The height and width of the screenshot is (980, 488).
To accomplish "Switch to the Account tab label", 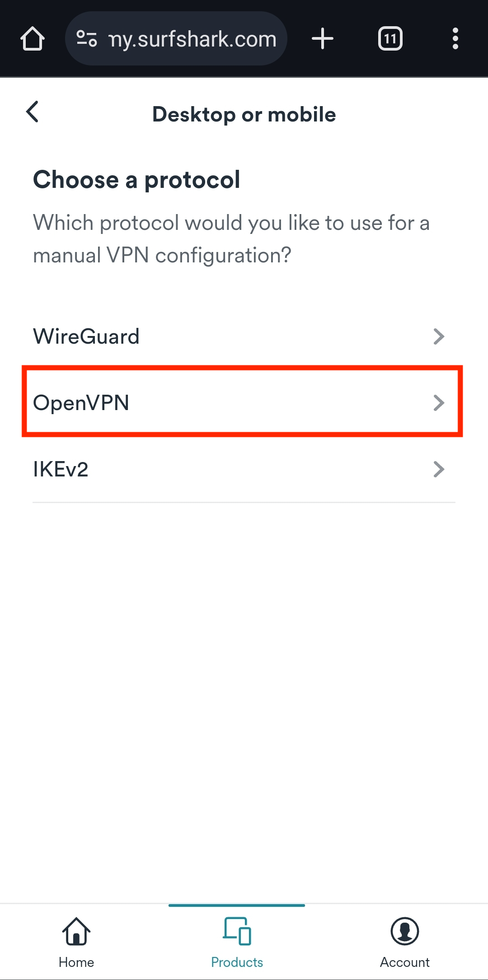I will pyautogui.click(x=404, y=962).
